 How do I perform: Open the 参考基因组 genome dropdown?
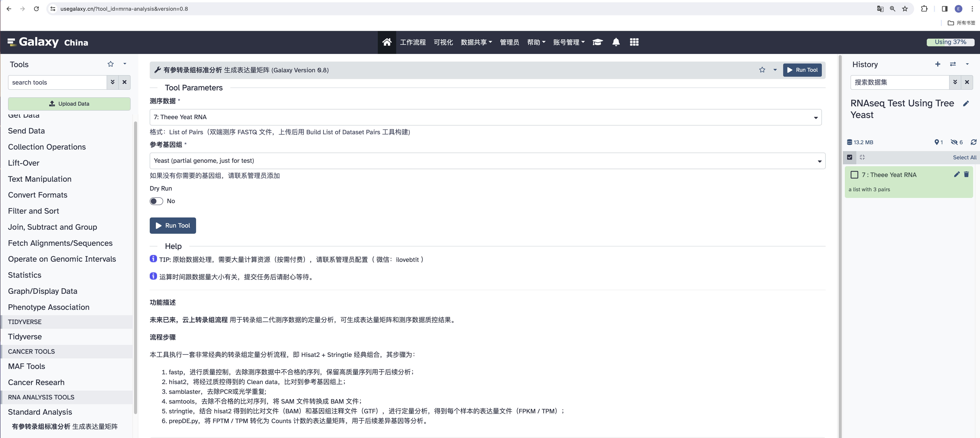(487, 161)
